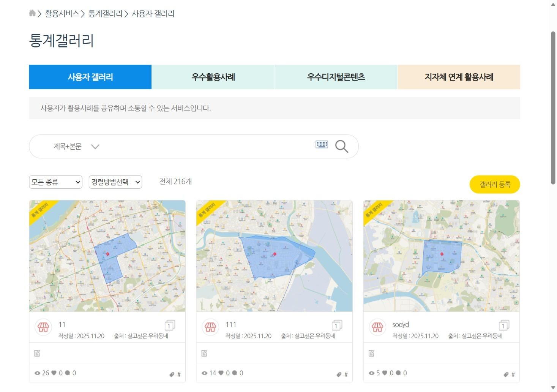Click the scrollbar down arrow
Viewport: 557px width, 392px height.
pos(553,388)
